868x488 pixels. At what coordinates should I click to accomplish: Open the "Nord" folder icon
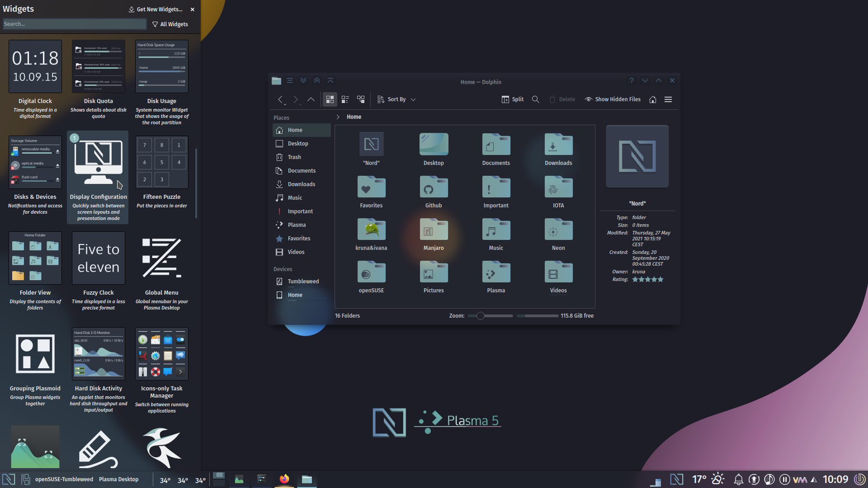tap(371, 145)
